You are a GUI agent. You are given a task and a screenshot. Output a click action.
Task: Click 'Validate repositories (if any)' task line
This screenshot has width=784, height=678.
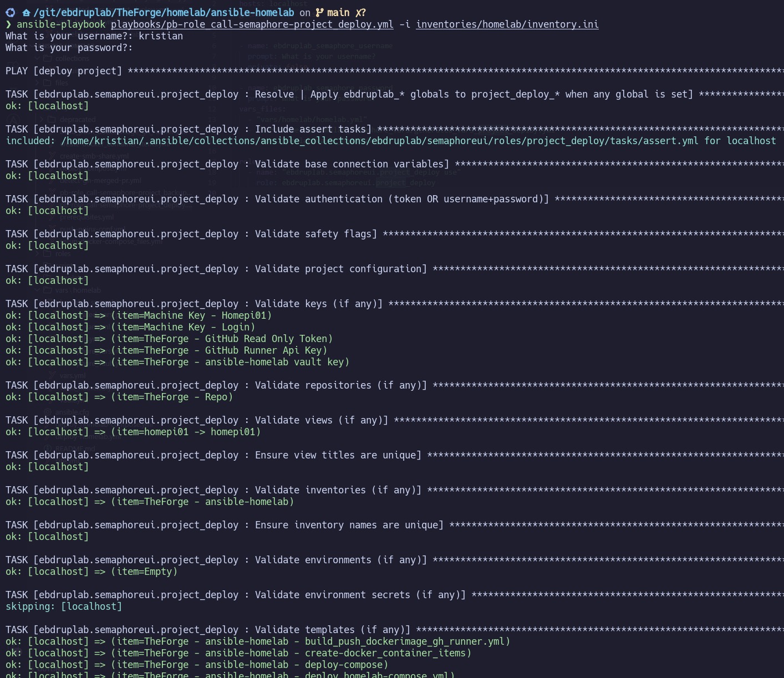pos(395,385)
